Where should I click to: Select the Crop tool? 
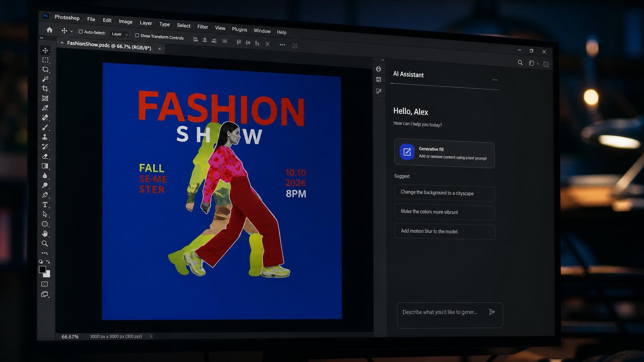pos(45,89)
